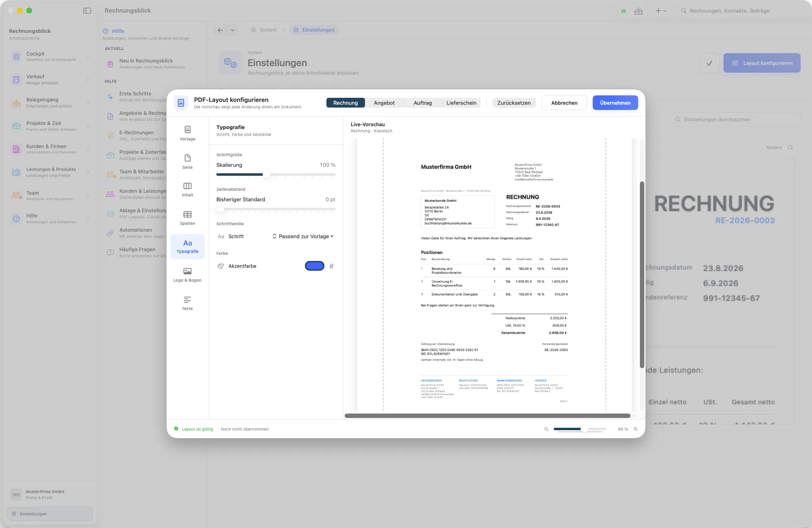Click the preview vertical scrollbar
The height and width of the screenshot is (528, 812).
tap(642, 275)
